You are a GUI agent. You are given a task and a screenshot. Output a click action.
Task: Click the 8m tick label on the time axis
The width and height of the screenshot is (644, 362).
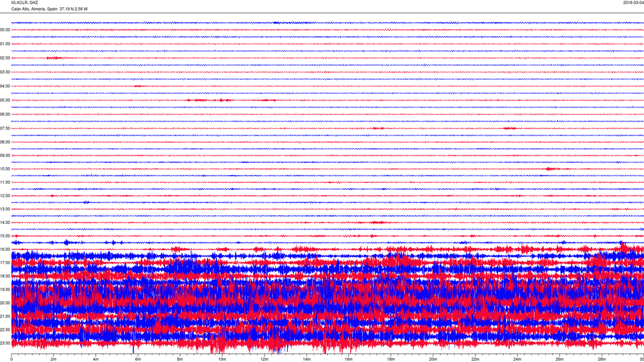click(180, 359)
